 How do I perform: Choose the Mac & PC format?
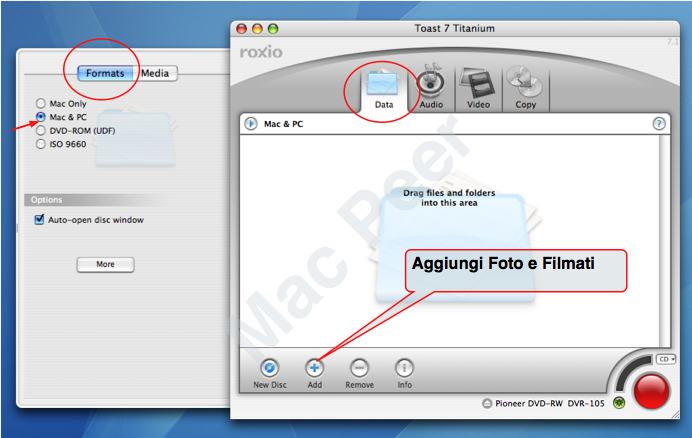point(61,117)
